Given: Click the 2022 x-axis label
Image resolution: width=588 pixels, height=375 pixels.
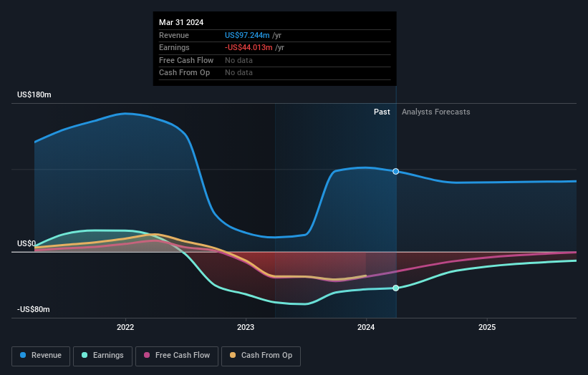Looking at the screenshot, I should tap(125, 328).
